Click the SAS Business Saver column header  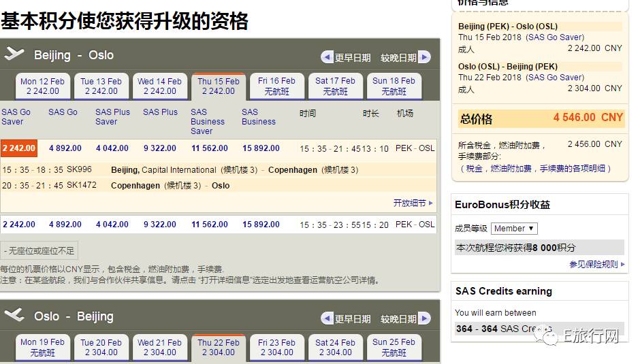tap(208, 121)
